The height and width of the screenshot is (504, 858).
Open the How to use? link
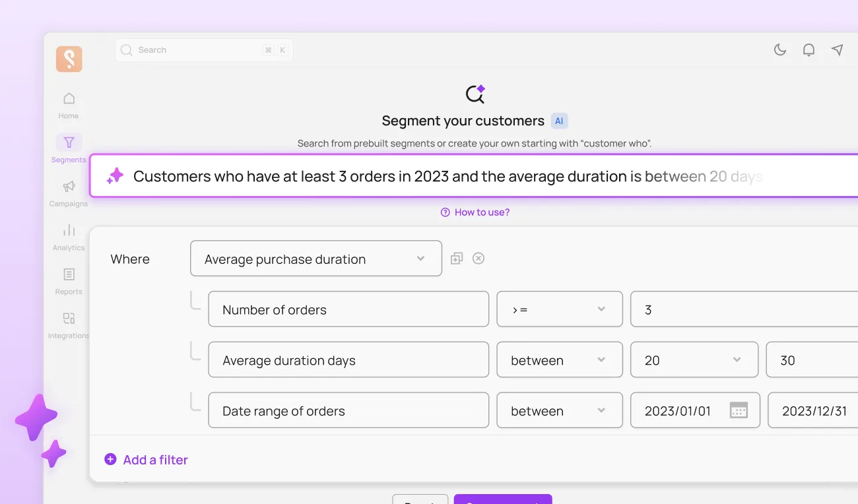(x=475, y=212)
